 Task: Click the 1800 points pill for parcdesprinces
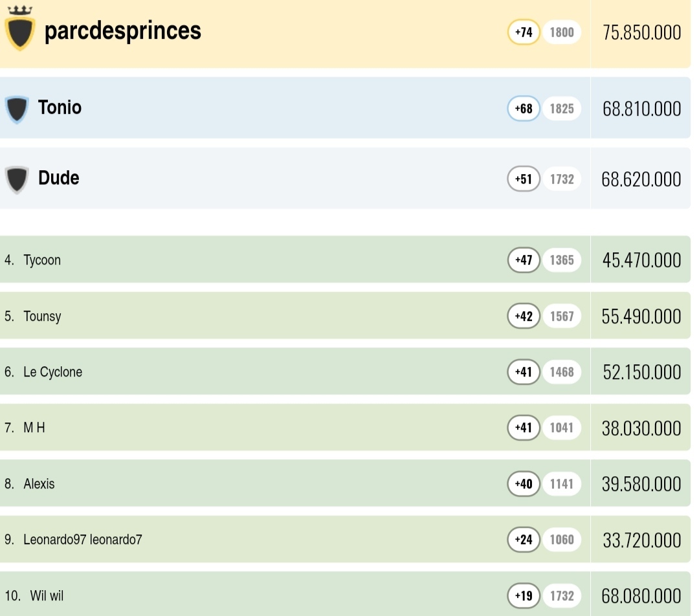[562, 32]
